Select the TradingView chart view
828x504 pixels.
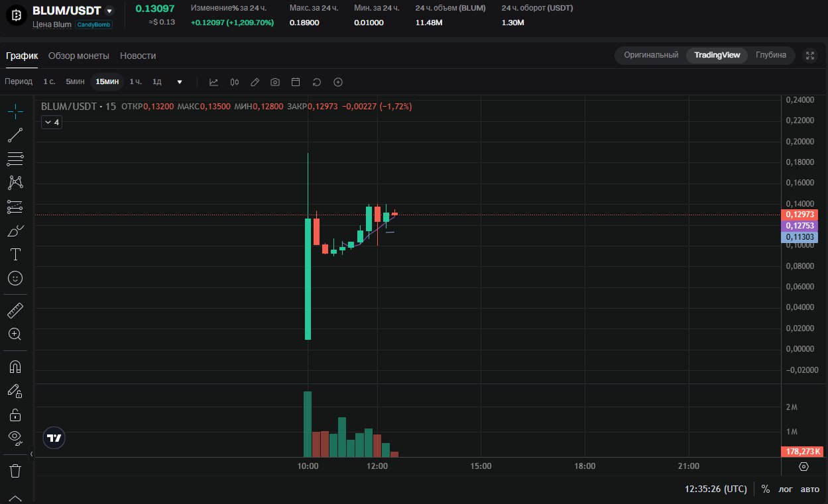[717, 55]
